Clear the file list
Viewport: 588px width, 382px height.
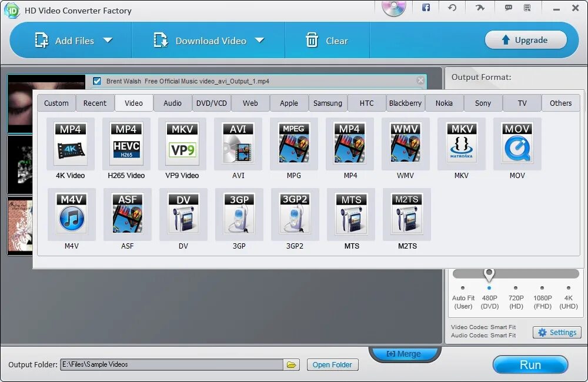(x=327, y=41)
